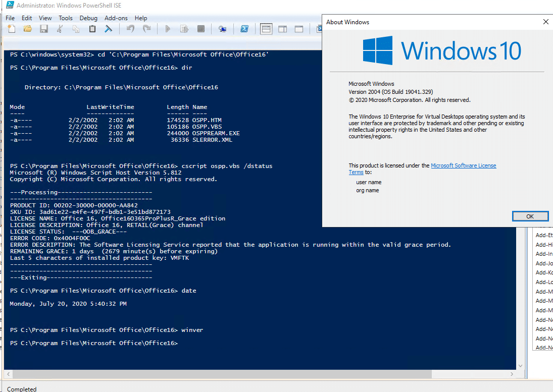Cut selection with the scissors icon
553x392 pixels.
60,29
